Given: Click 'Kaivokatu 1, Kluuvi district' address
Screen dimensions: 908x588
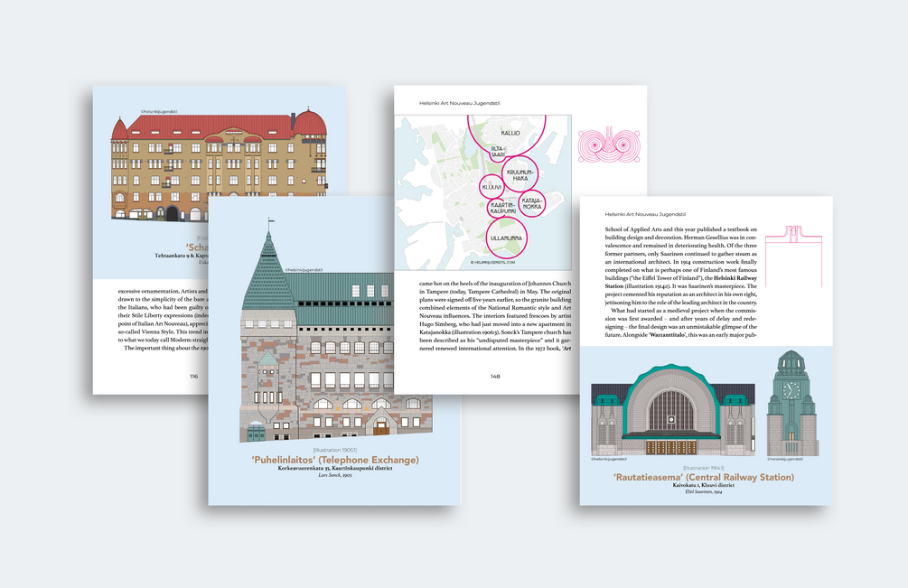Looking at the screenshot, I should 704,485.
